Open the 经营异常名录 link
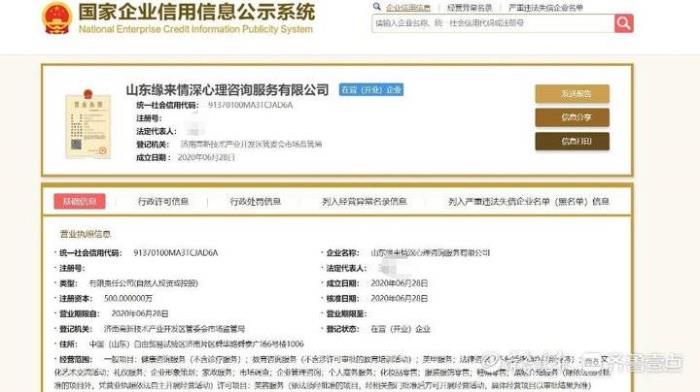 (x=469, y=8)
